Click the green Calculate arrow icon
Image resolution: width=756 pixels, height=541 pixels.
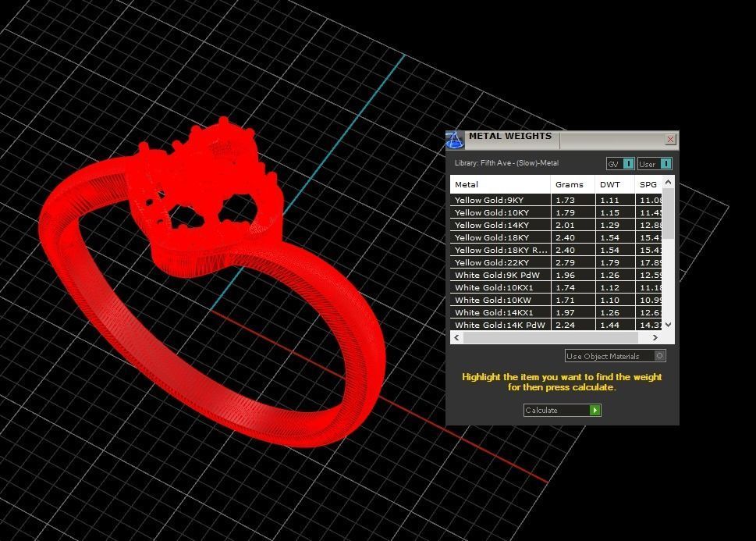point(595,410)
